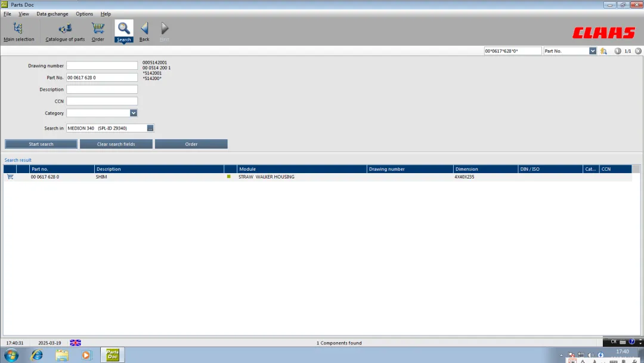Open Windows Start button
The image size is (644, 363).
[x=11, y=355]
